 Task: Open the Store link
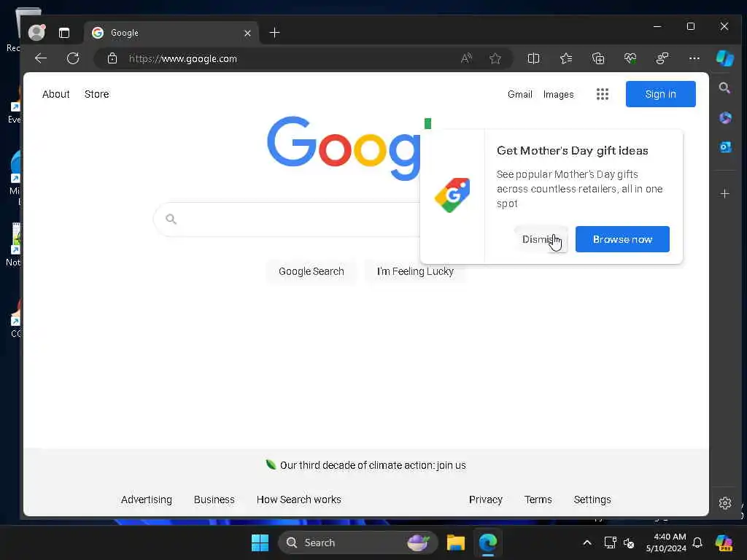click(x=97, y=94)
